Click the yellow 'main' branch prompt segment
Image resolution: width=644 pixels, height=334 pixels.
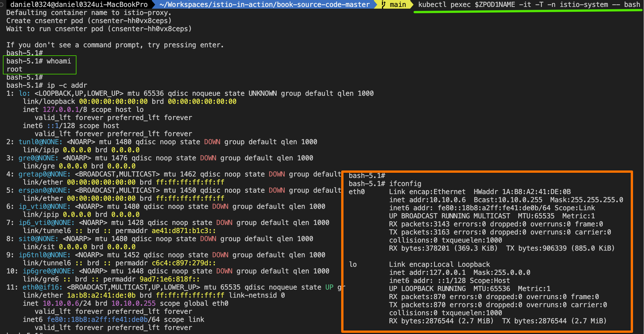click(x=397, y=5)
